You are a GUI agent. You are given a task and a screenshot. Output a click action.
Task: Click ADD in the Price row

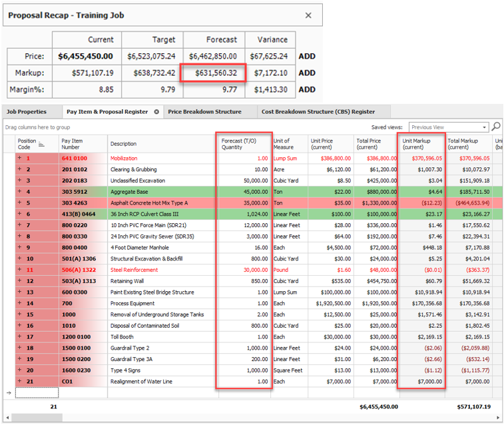pos(307,57)
